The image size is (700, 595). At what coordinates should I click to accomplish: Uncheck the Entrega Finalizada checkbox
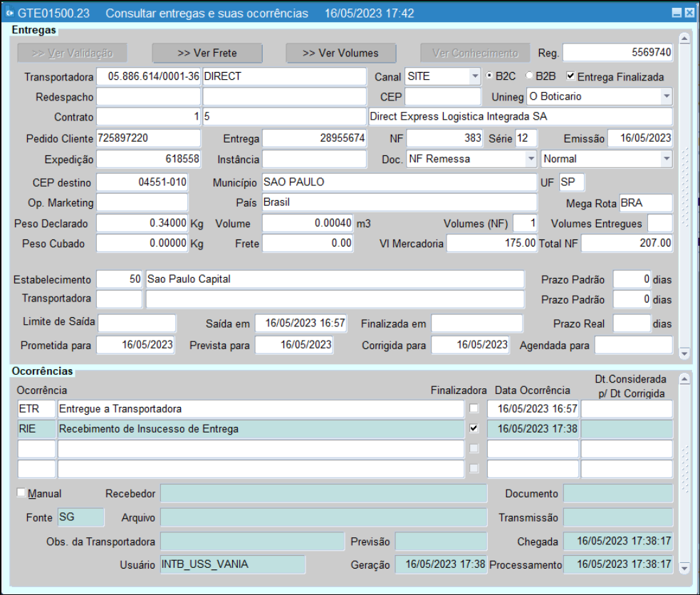570,76
